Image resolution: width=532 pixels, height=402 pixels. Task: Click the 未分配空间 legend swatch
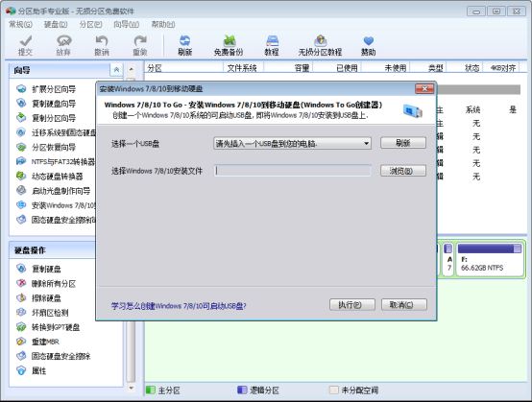pos(334,390)
